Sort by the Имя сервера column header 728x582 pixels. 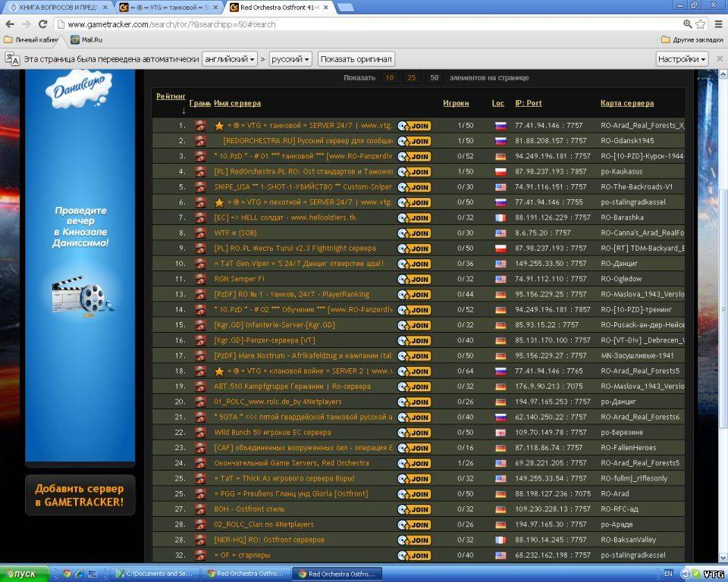(x=237, y=104)
